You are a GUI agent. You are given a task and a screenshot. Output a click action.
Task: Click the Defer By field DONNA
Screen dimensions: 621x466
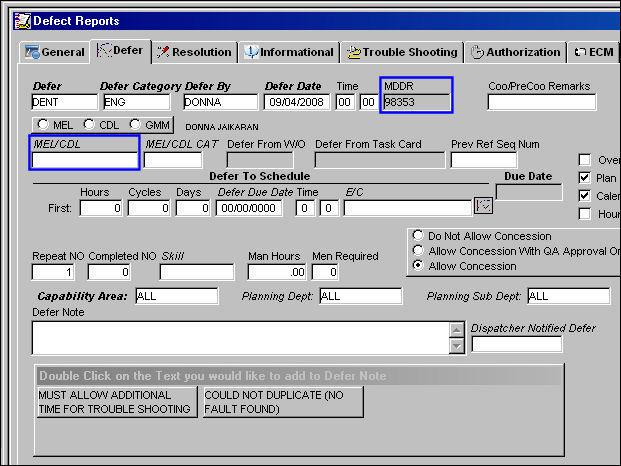[221, 102]
